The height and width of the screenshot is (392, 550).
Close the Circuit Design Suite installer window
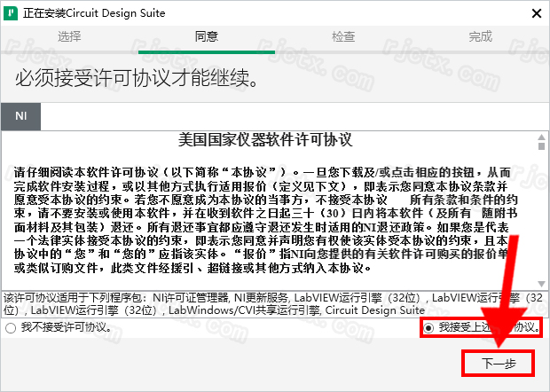(x=535, y=13)
